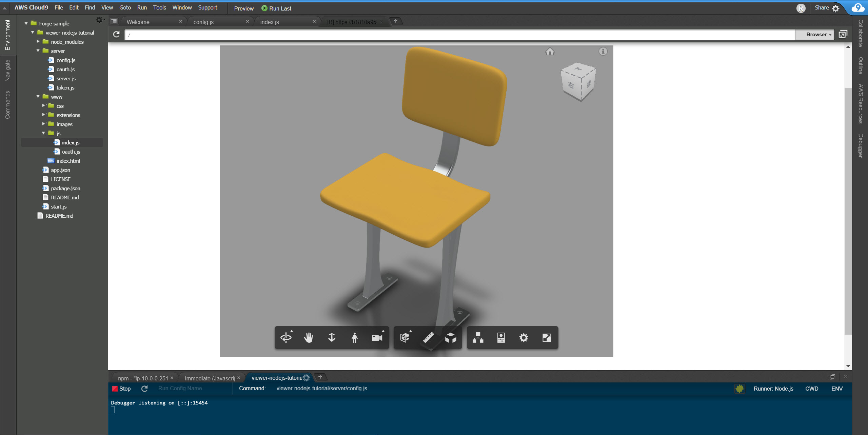
Task: Activate the Explode model tool
Action: [451, 337]
